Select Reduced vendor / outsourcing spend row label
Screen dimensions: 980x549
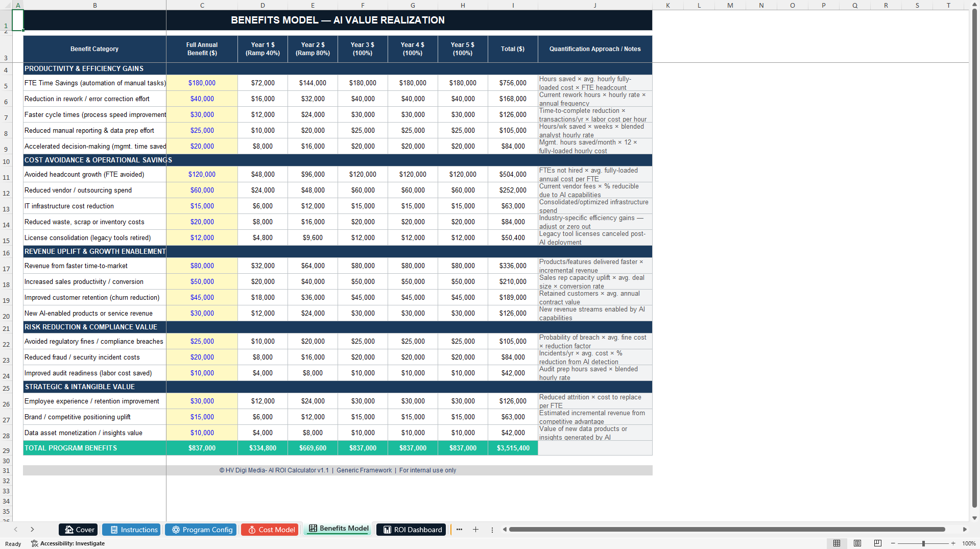[x=94, y=190]
